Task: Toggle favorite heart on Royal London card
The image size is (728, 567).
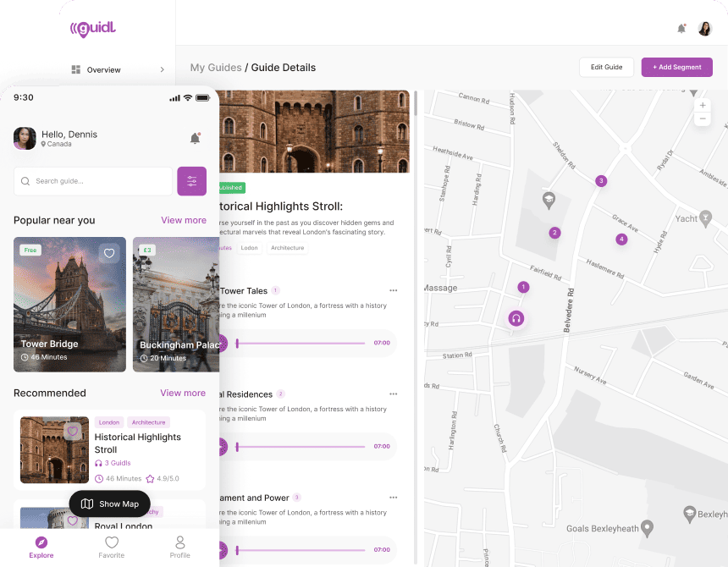Action: coord(73,520)
